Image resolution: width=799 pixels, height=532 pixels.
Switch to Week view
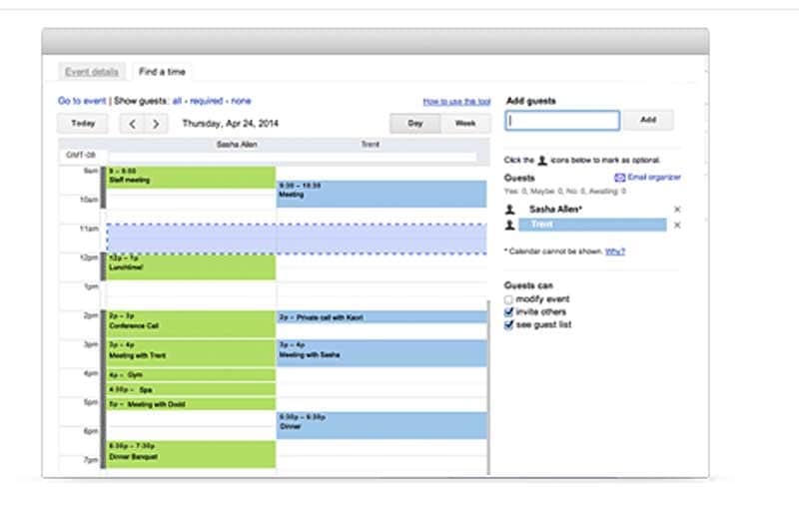point(465,124)
